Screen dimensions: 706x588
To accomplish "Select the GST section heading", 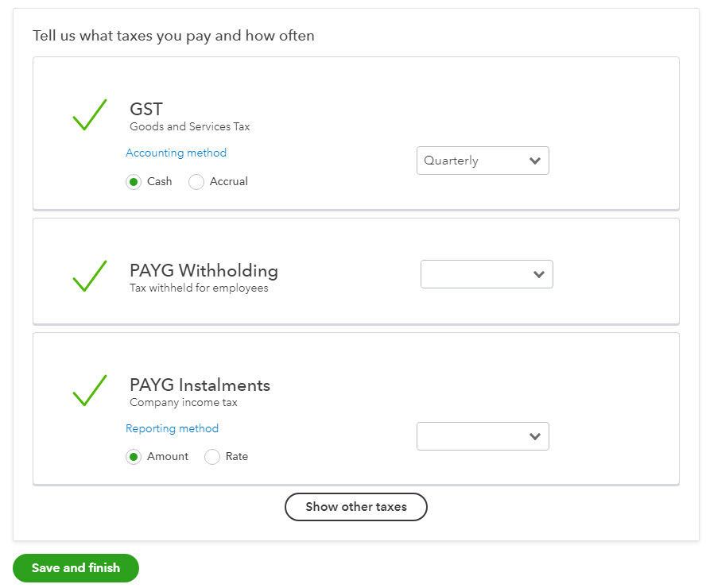I will 145,109.
